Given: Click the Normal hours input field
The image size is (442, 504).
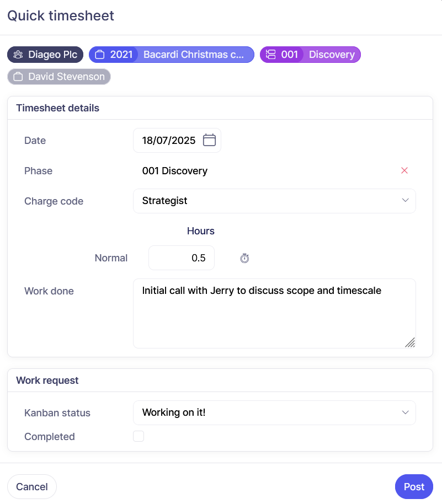Looking at the screenshot, I should click(x=182, y=258).
